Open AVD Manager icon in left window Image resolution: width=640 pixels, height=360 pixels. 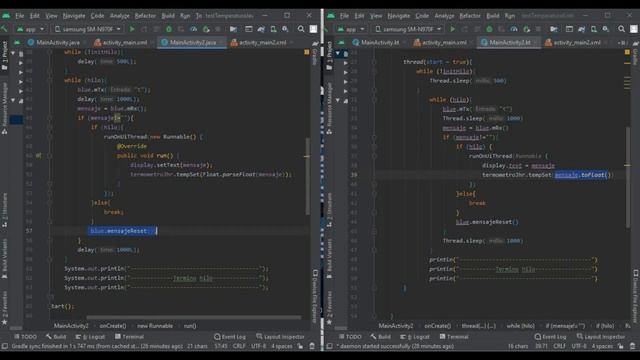point(273,29)
